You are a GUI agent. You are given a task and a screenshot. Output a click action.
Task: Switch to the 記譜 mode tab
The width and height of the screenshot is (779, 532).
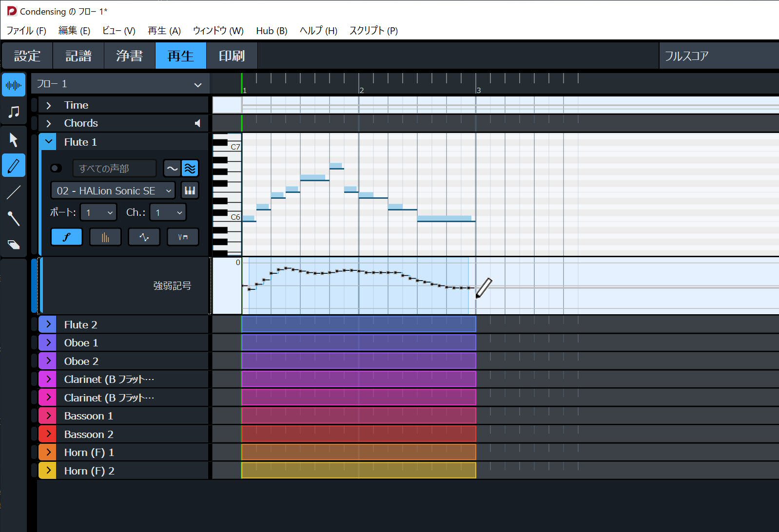coord(78,56)
